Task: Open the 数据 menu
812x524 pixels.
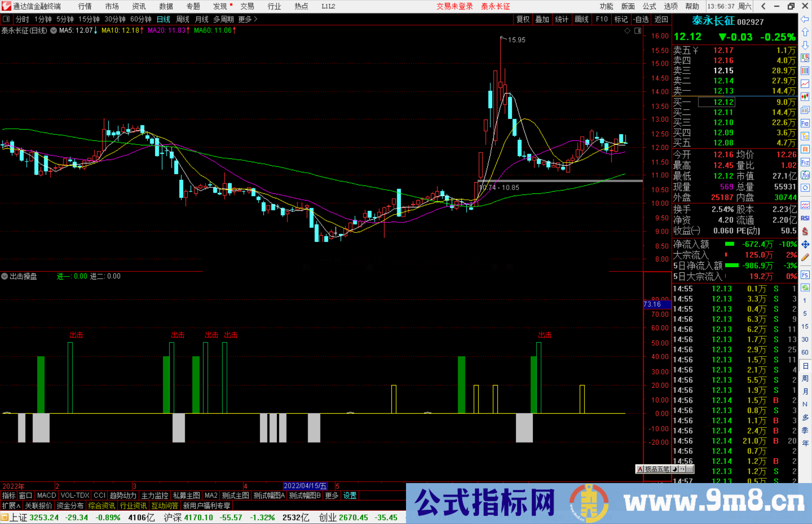Action: 166,6
